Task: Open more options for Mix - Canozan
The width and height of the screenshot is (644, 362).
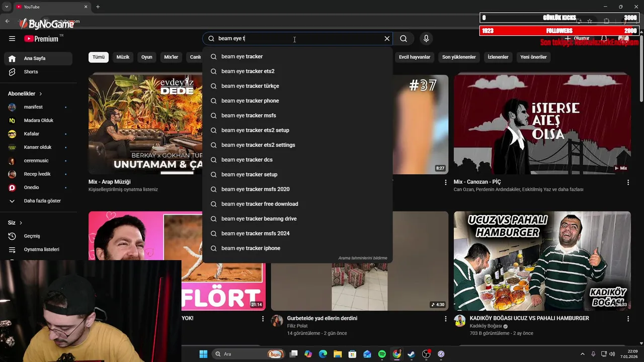Action: (x=628, y=183)
